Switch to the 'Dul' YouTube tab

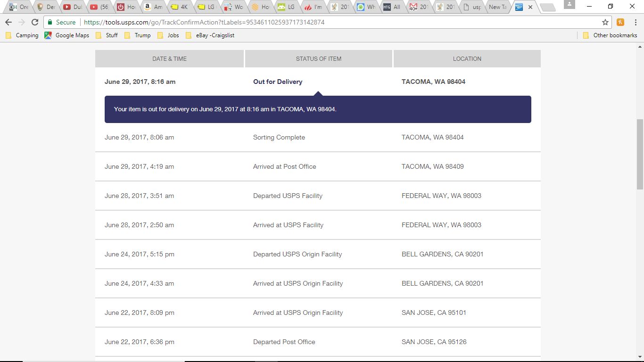tap(73, 7)
